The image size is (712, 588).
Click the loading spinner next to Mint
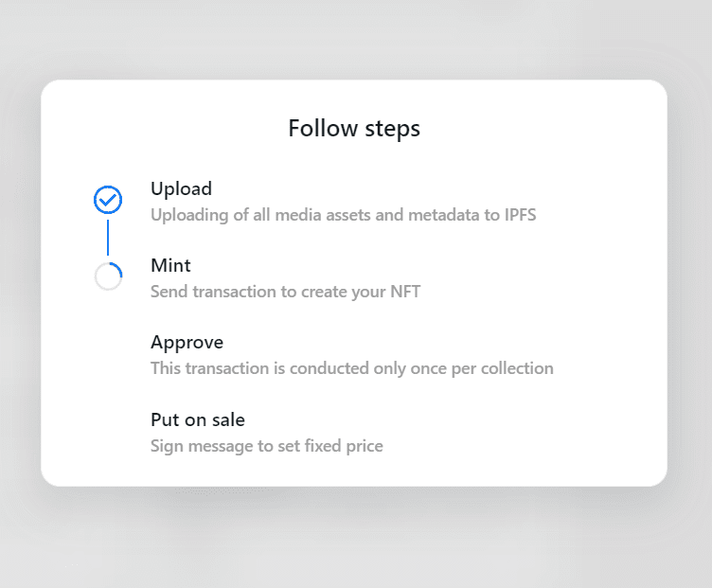pyautogui.click(x=108, y=276)
